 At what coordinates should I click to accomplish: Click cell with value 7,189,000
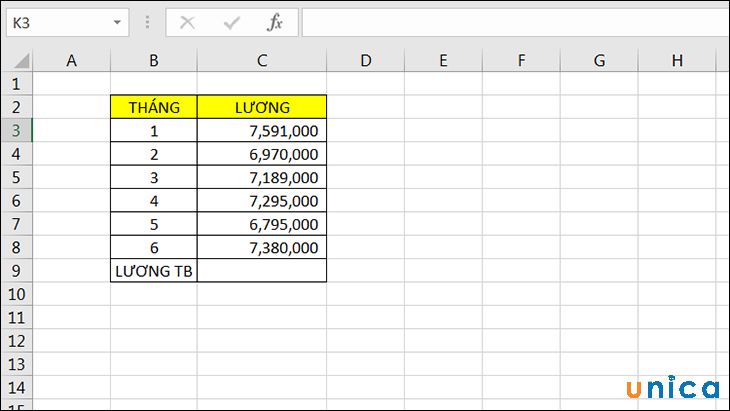[262, 177]
